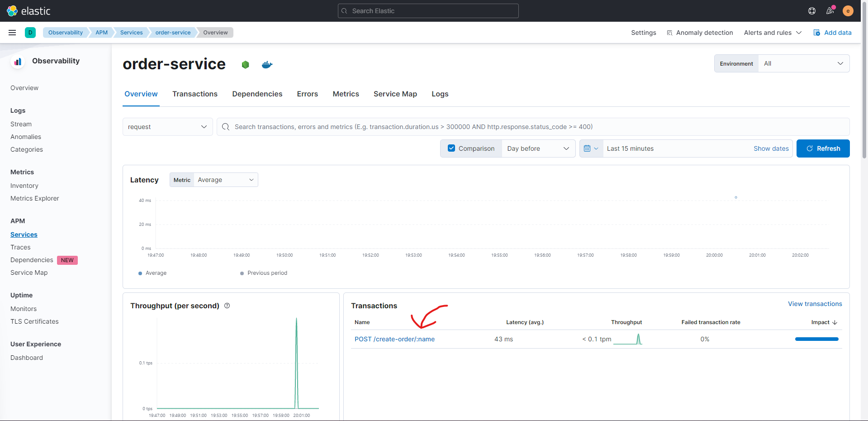Screen dimensions: 868x421
Task: Open User Experience Dashboard in sidebar
Action: coord(27,358)
